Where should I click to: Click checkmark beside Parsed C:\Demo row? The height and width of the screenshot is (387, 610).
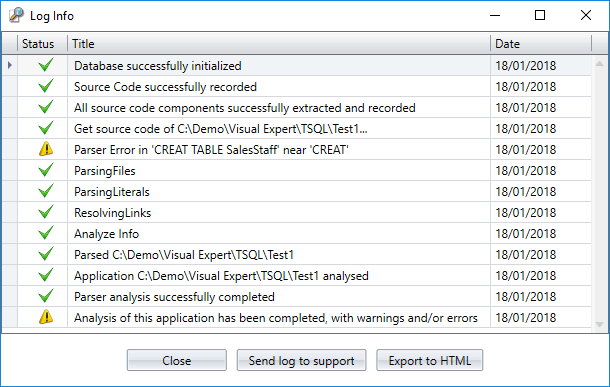46,254
